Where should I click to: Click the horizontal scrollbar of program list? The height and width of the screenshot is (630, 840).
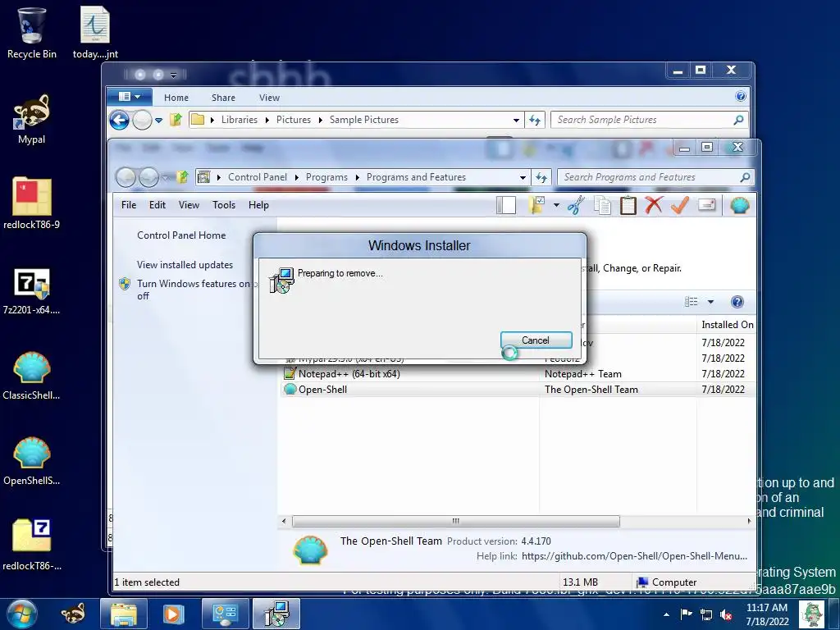(455, 521)
